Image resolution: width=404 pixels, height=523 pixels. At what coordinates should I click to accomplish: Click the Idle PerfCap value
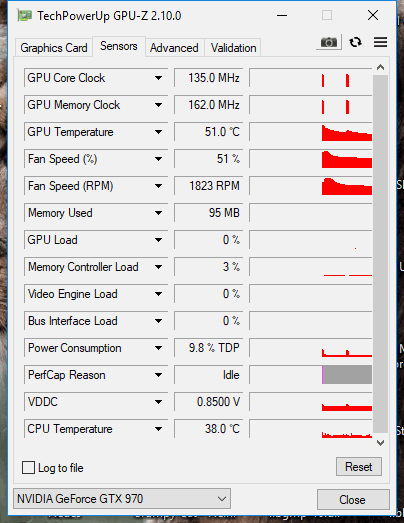click(x=209, y=375)
